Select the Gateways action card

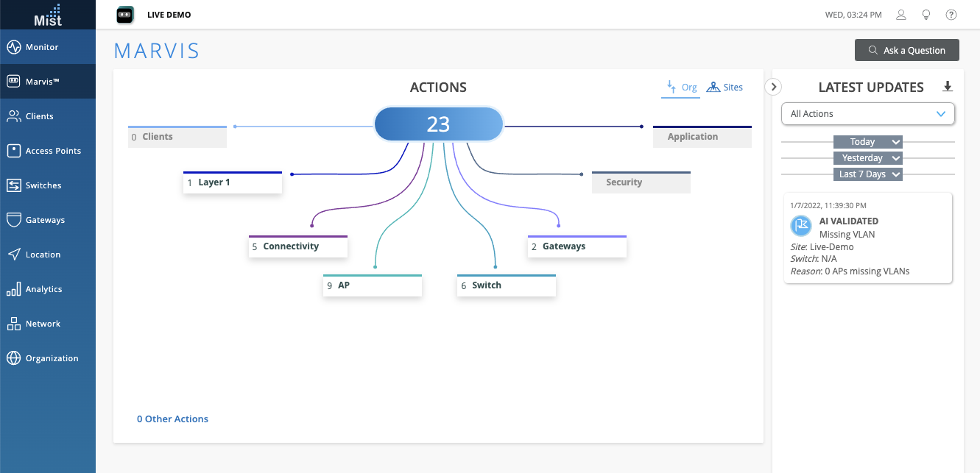[x=577, y=246]
